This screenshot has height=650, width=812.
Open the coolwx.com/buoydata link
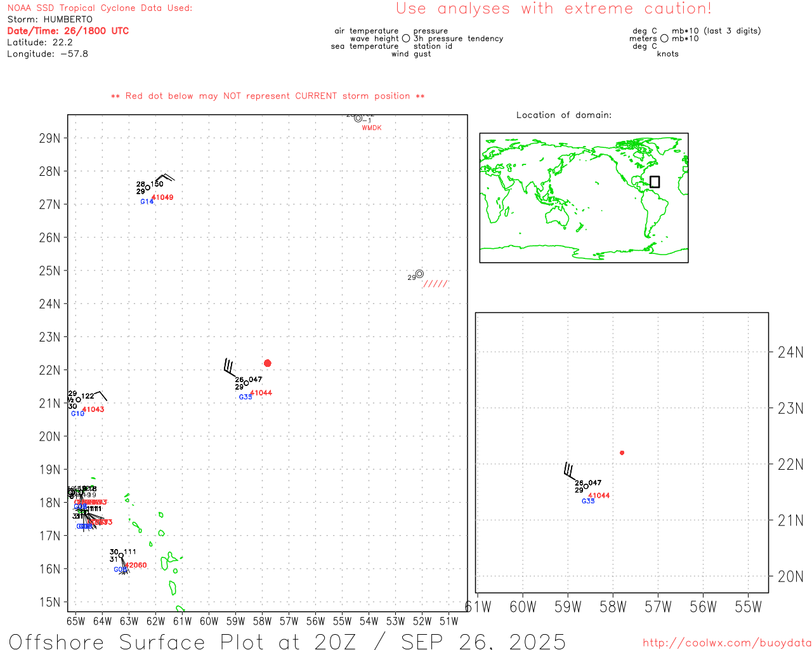(x=726, y=643)
